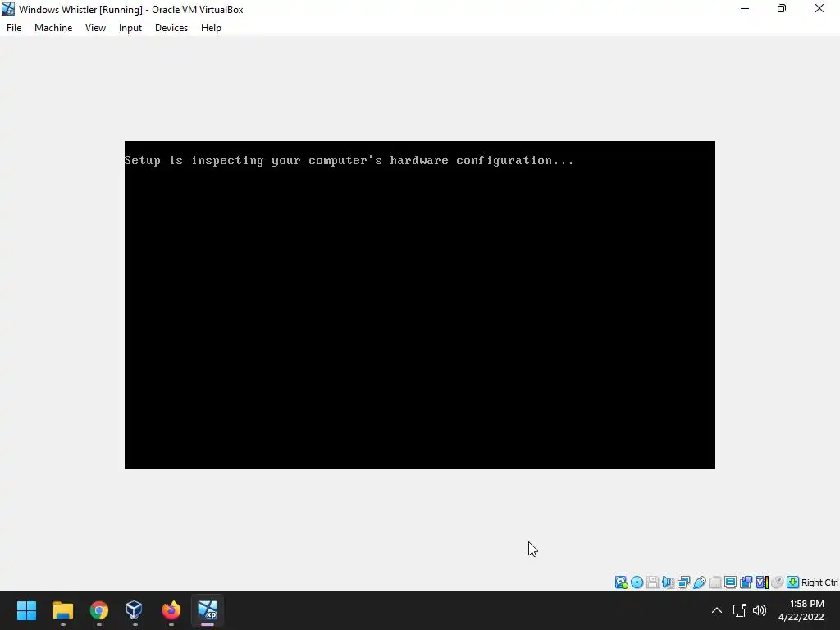
Task: Open the Windows Start menu
Action: point(26,610)
